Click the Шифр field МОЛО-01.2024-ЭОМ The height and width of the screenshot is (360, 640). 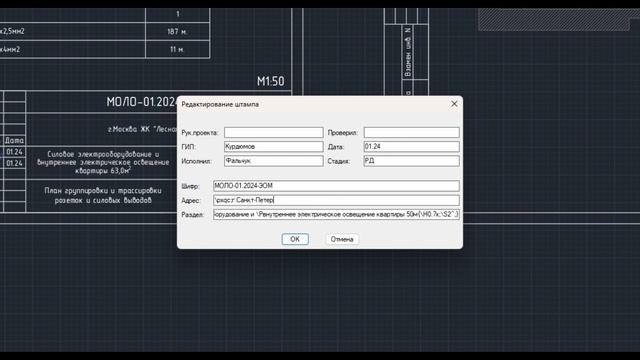(x=336, y=186)
